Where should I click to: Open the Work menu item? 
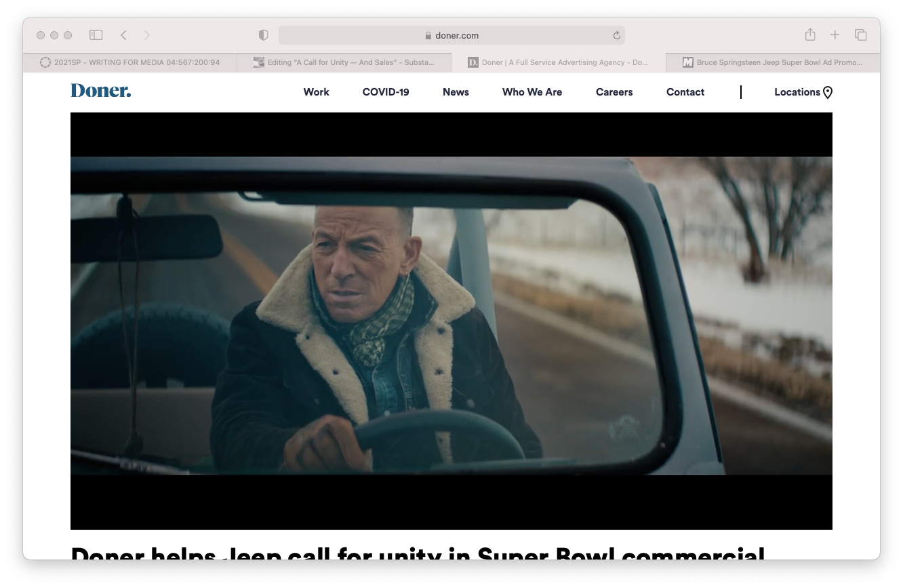tap(316, 92)
